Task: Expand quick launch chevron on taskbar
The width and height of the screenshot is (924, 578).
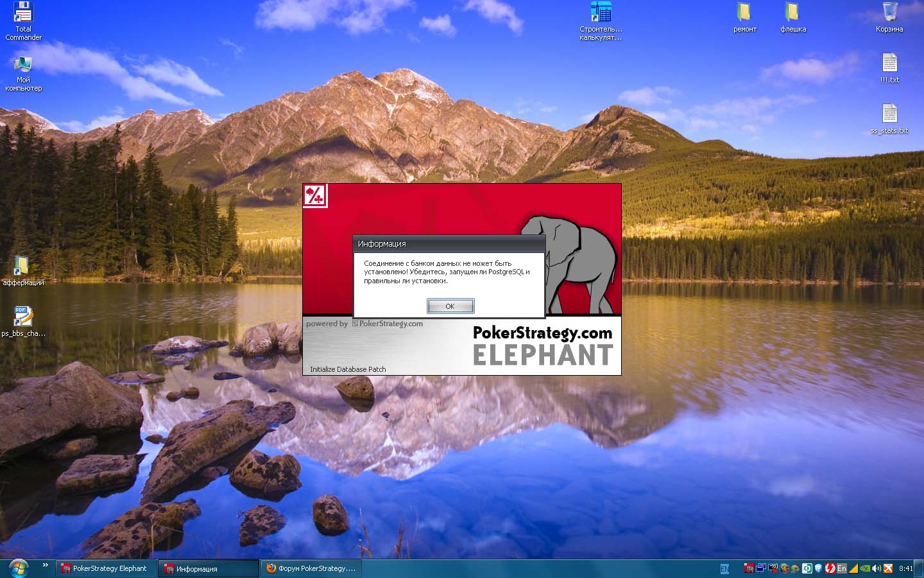Action: pyautogui.click(x=45, y=565)
